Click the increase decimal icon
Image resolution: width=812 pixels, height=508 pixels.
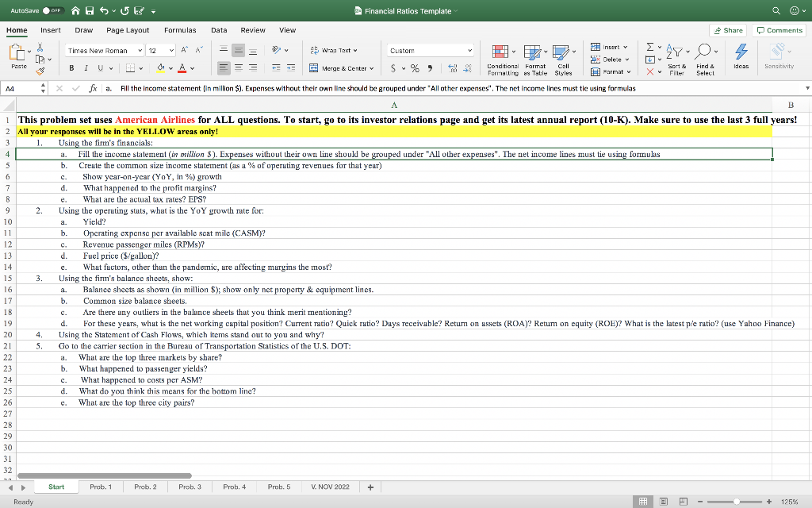[453, 68]
